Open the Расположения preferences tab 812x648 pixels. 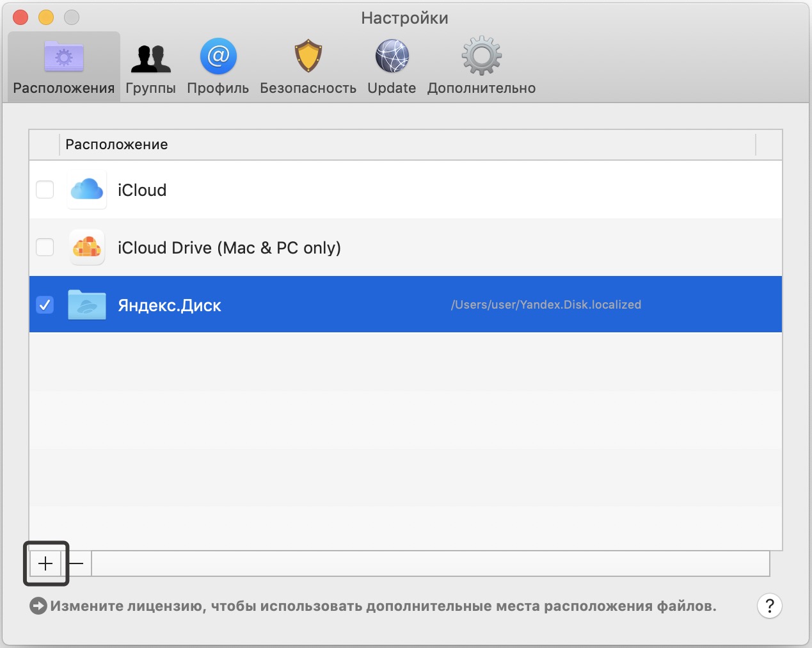click(x=64, y=67)
